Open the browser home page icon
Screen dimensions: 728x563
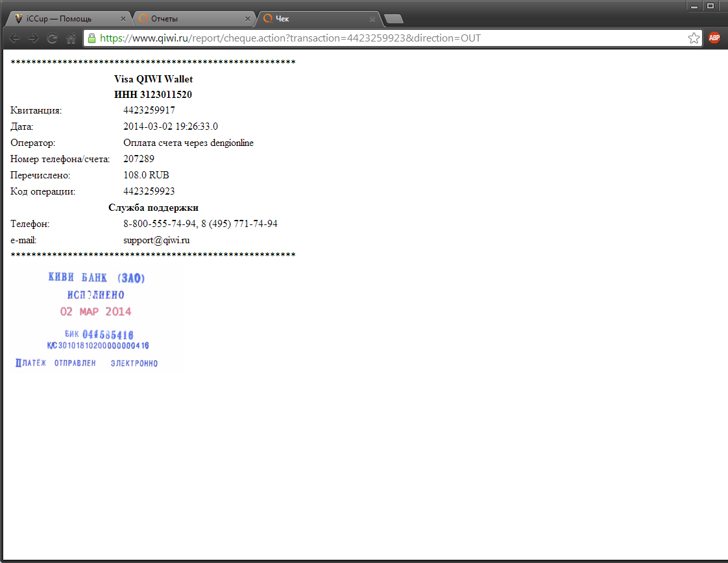[71, 38]
